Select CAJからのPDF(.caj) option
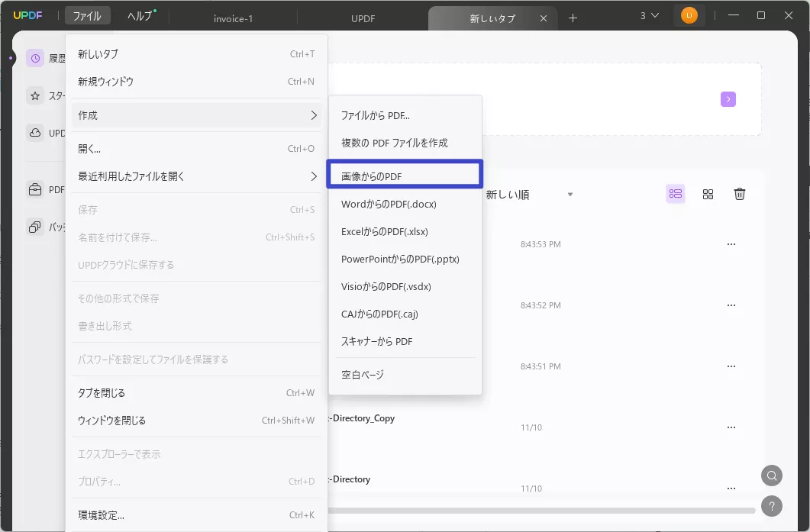The height and width of the screenshot is (532, 810). (x=405, y=314)
